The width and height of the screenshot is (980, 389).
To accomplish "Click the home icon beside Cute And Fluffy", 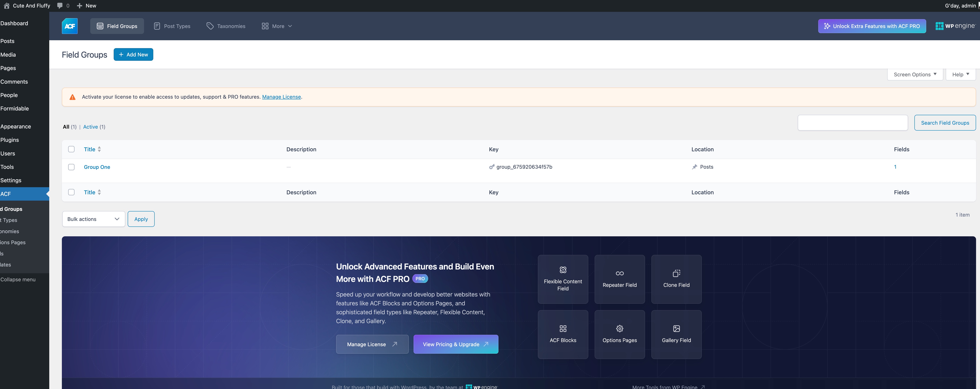I will tap(7, 5).
